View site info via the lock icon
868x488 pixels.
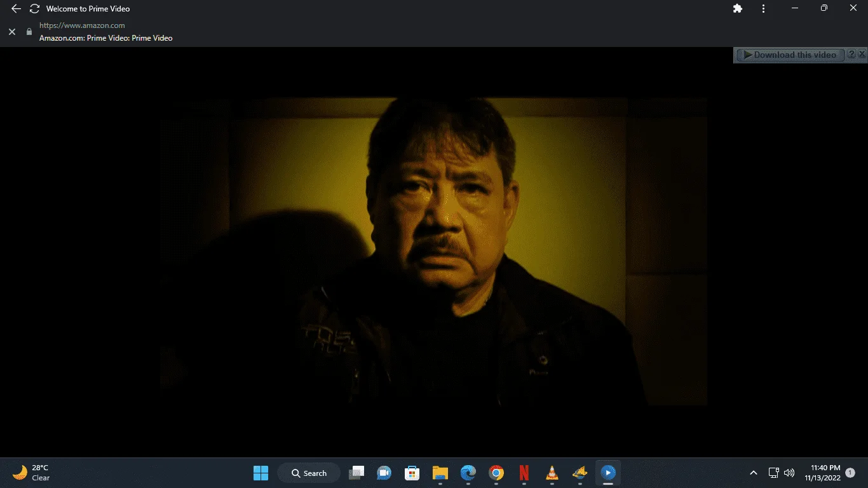[29, 32]
